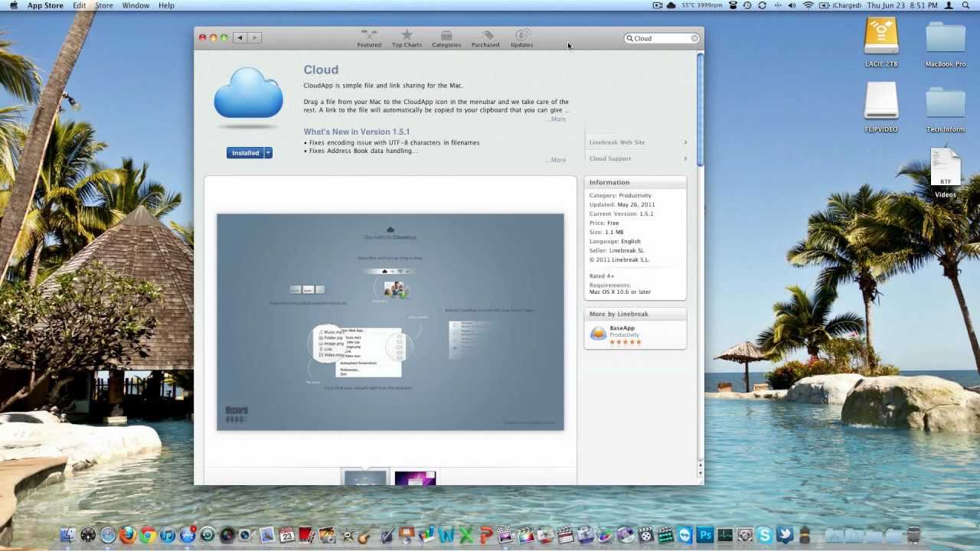The height and width of the screenshot is (551, 980).
Task: Click the Time Machine menu bar icon
Action: pos(747,5)
